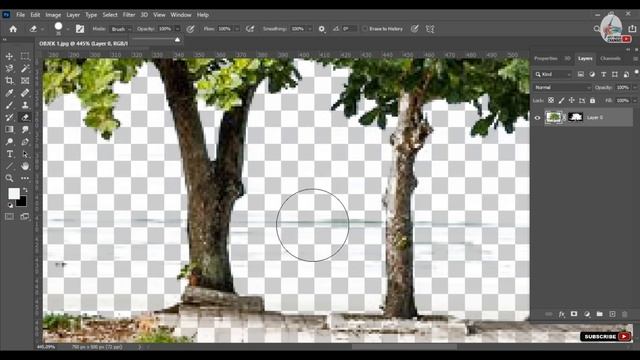
Task: Select the Zoom tool
Action: tap(9, 178)
